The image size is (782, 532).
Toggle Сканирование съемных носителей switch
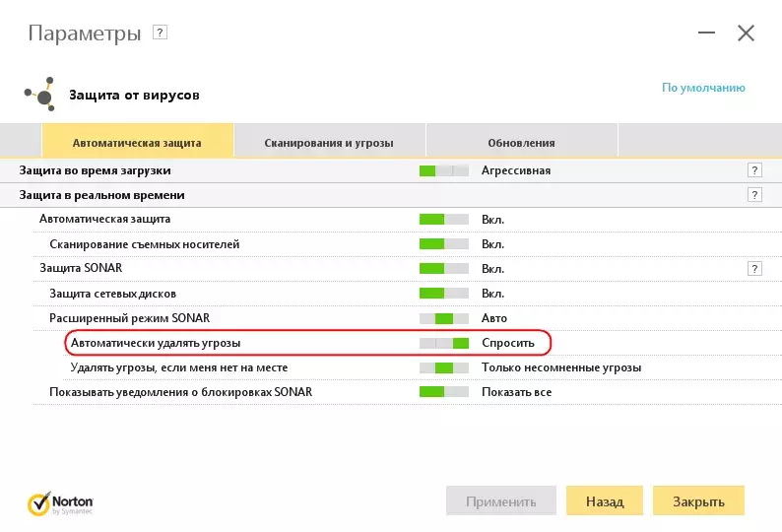pos(444,244)
